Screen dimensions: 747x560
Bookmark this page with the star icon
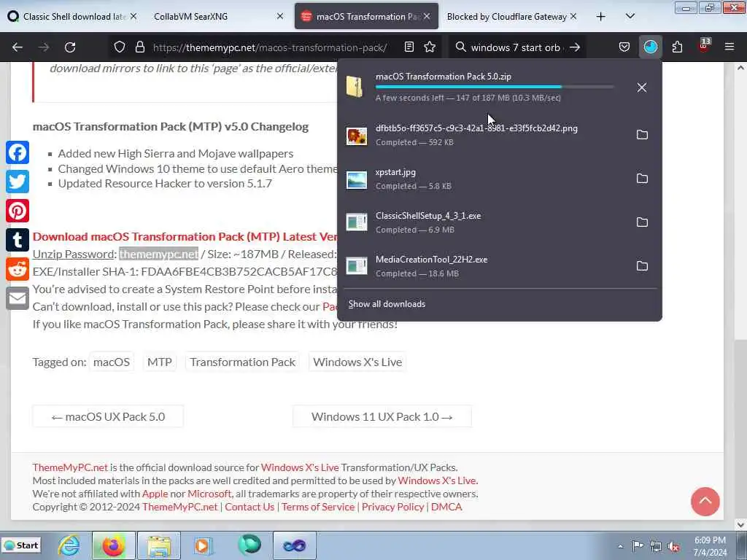click(x=430, y=47)
